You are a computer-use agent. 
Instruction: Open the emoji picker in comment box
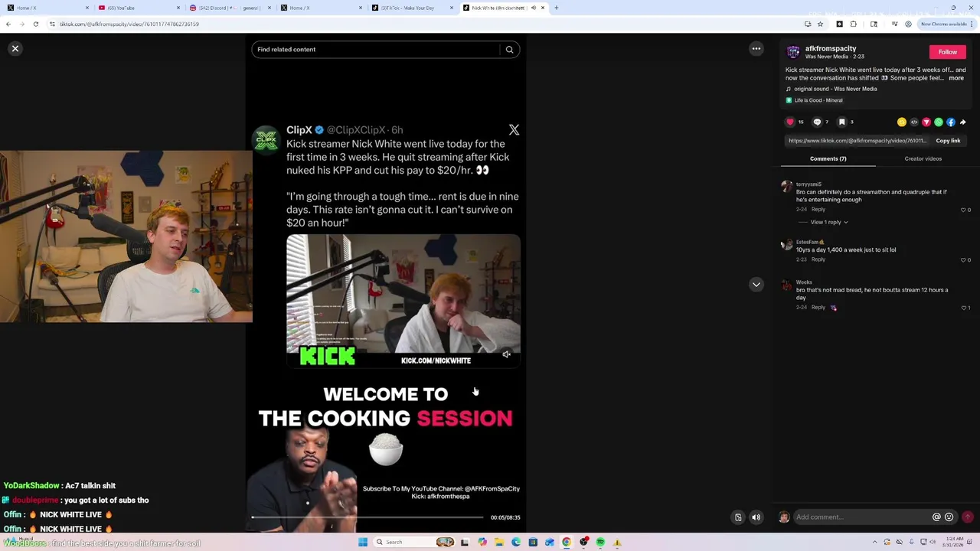949,517
